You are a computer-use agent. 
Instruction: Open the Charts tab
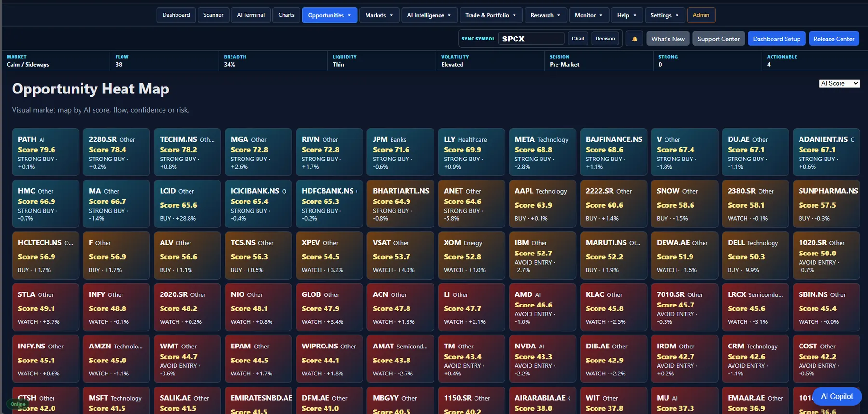pos(286,15)
